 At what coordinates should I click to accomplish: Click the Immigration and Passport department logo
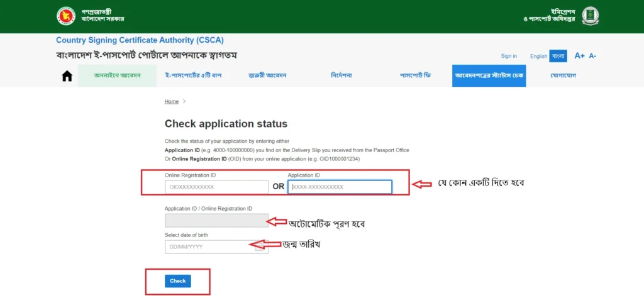pos(590,16)
